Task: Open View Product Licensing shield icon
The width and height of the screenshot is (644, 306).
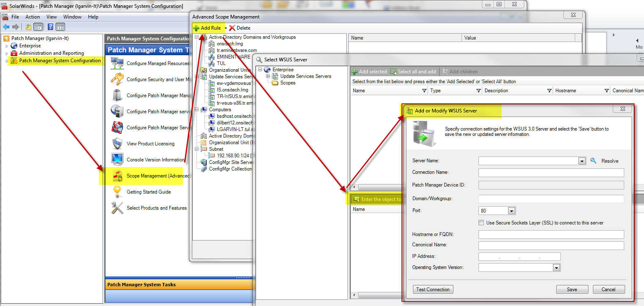Action: point(117,143)
